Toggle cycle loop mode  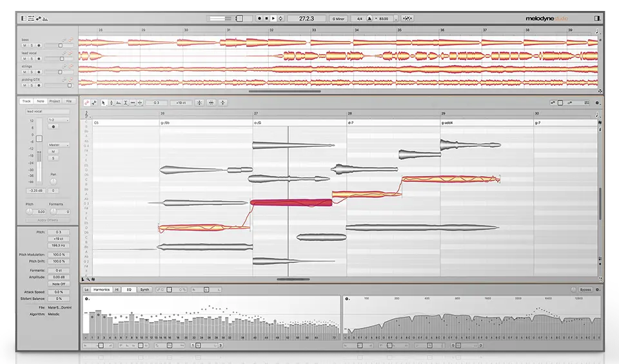click(x=280, y=18)
